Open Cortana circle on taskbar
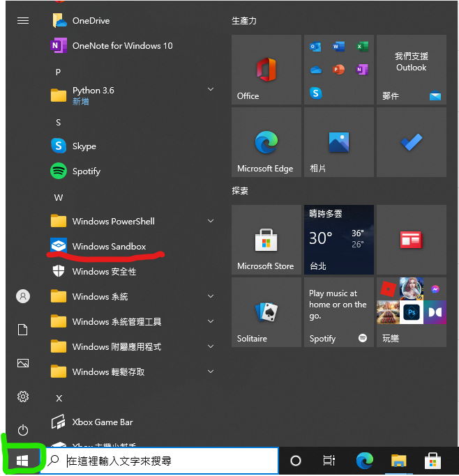The height and width of the screenshot is (476, 459). pos(296,461)
